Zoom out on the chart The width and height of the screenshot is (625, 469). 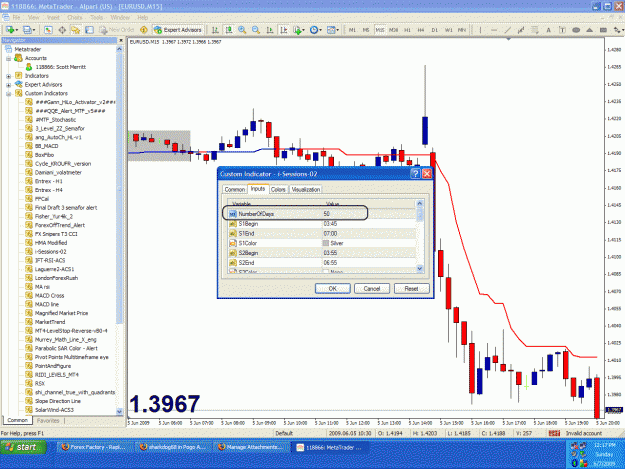tap(256, 30)
